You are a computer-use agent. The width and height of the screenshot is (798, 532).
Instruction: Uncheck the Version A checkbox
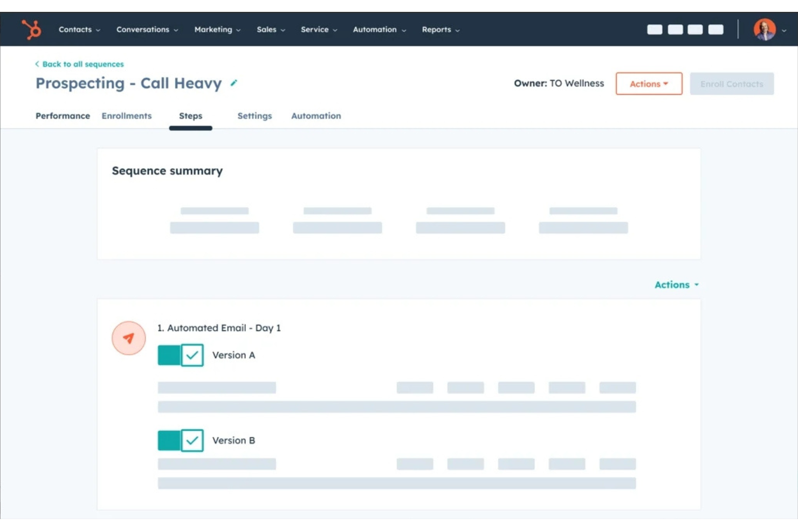point(191,355)
